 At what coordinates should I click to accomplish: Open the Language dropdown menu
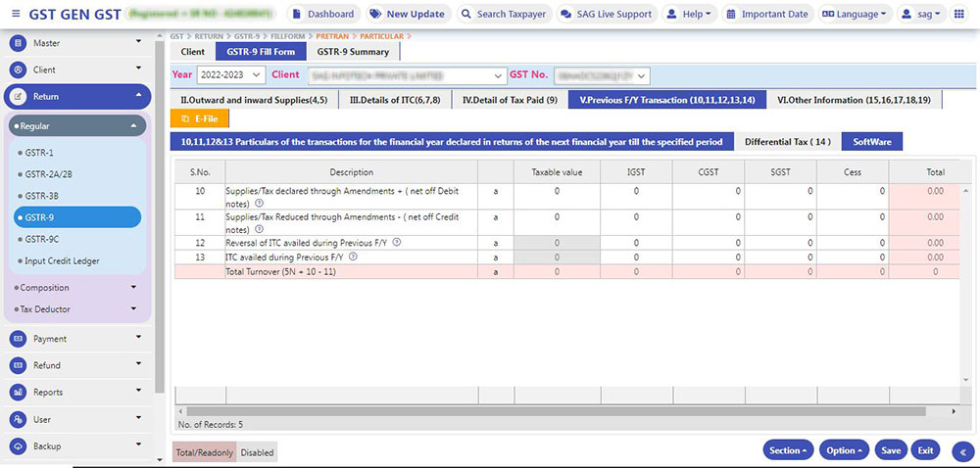click(856, 15)
